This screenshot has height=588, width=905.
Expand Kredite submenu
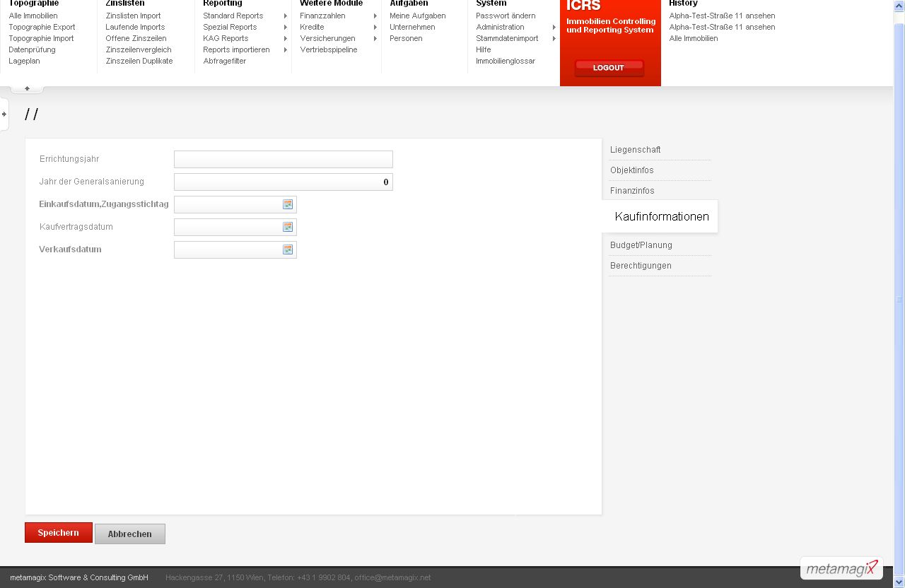375,27
